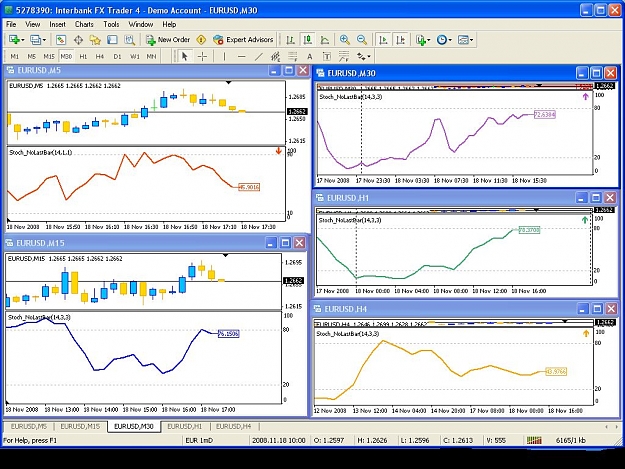Open the Periods clock icon
Viewport: 625px width, 469px height.
pyautogui.click(x=441, y=39)
